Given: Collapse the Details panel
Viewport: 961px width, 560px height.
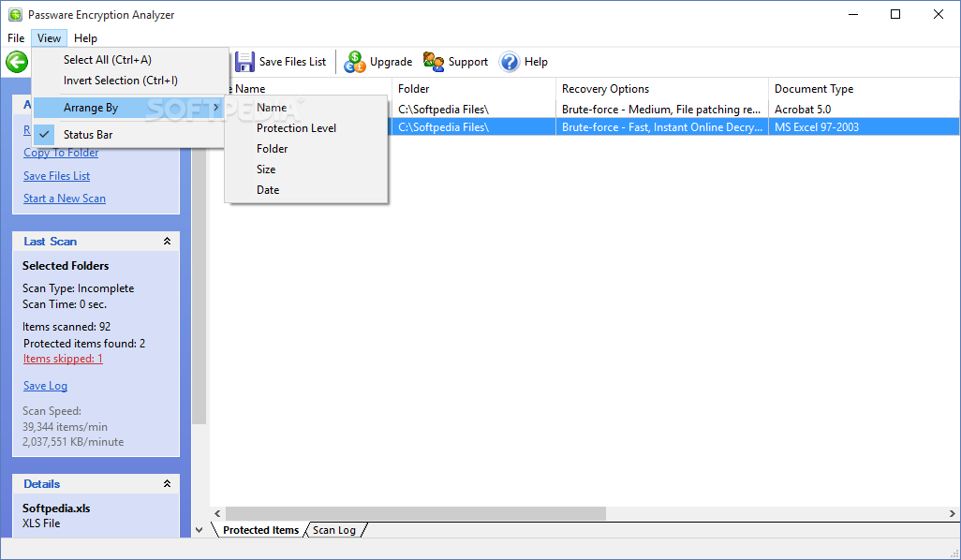Looking at the screenshot, I should click(167, 484).
